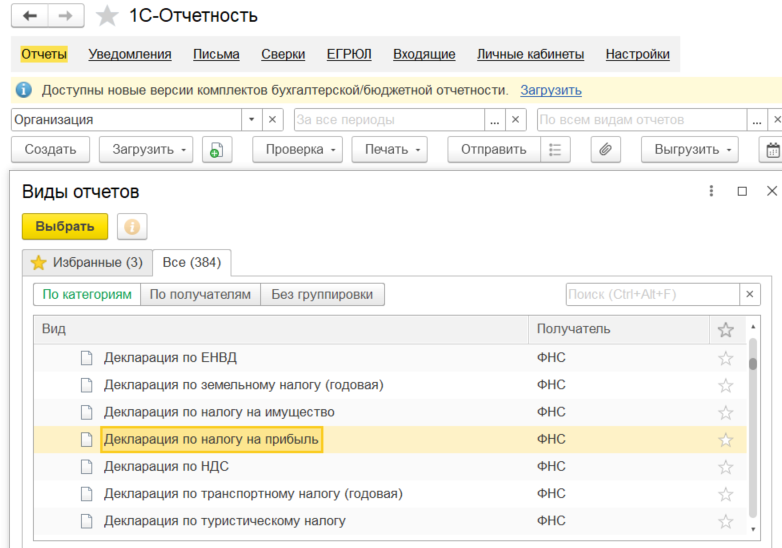Switch to Все (384) tab
Image resolution: width=782 pixels, height=548 pixels.
click(192, 263)
